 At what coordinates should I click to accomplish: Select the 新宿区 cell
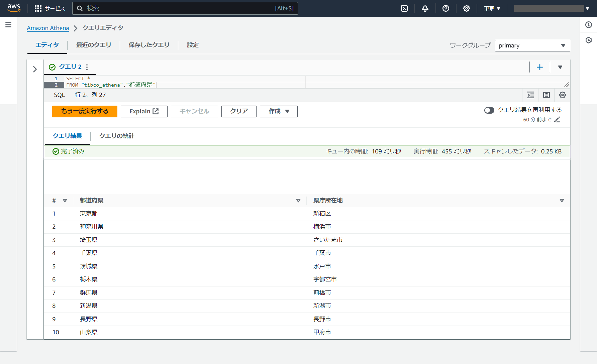pos(322,214)
